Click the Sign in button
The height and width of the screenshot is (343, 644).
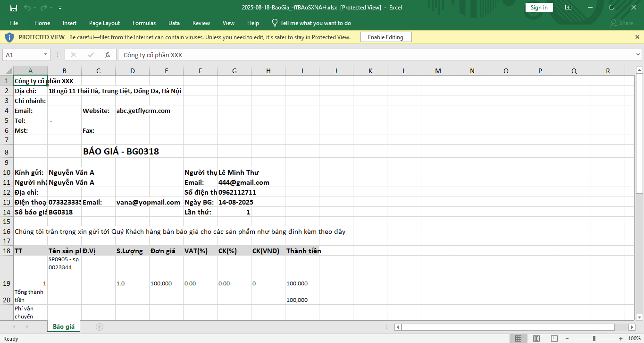[x=539, y=8]
